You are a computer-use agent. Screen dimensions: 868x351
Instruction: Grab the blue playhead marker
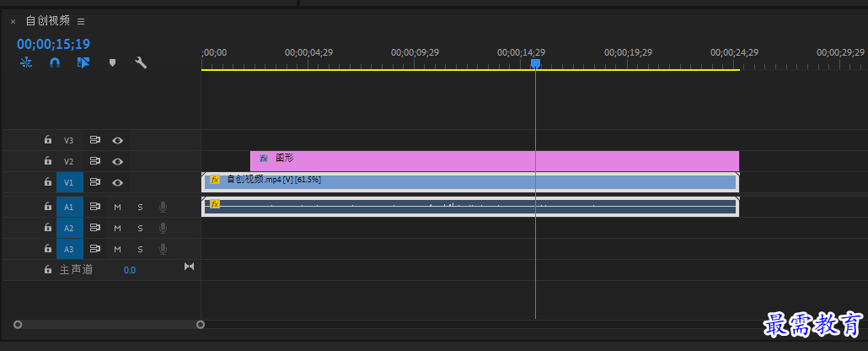point(535,64)
